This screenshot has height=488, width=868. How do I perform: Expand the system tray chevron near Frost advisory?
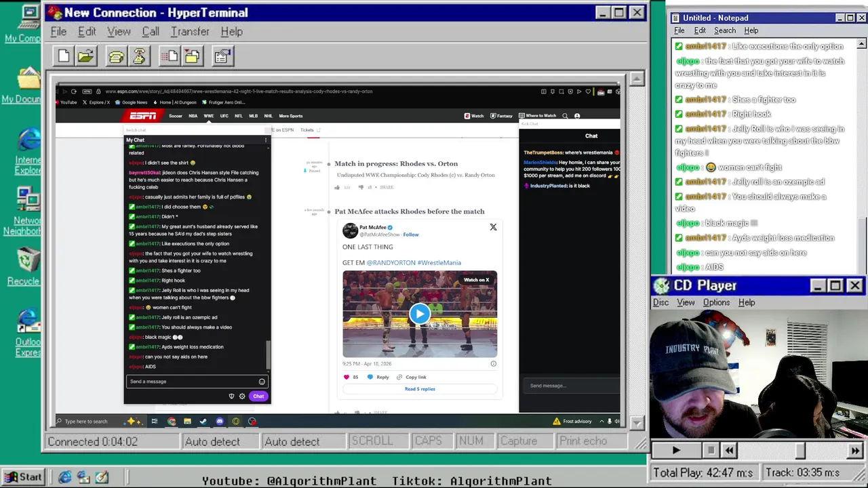(x=601, y=422)
